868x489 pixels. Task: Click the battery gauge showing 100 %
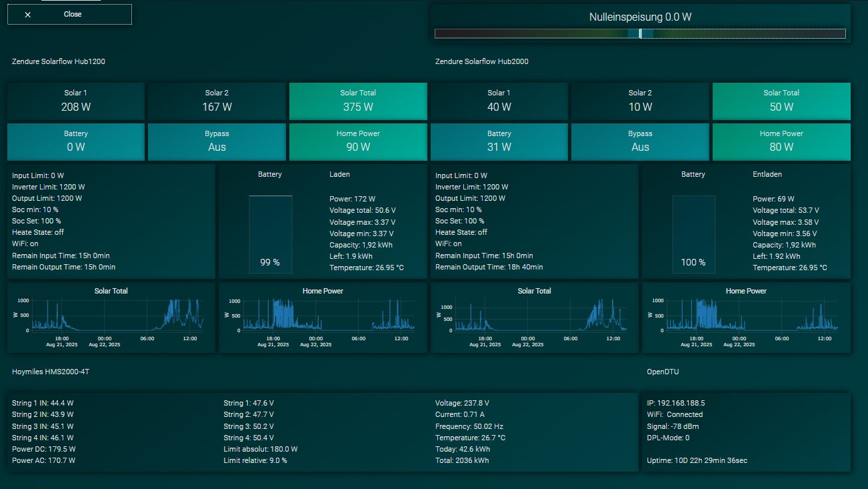[693, 234]
